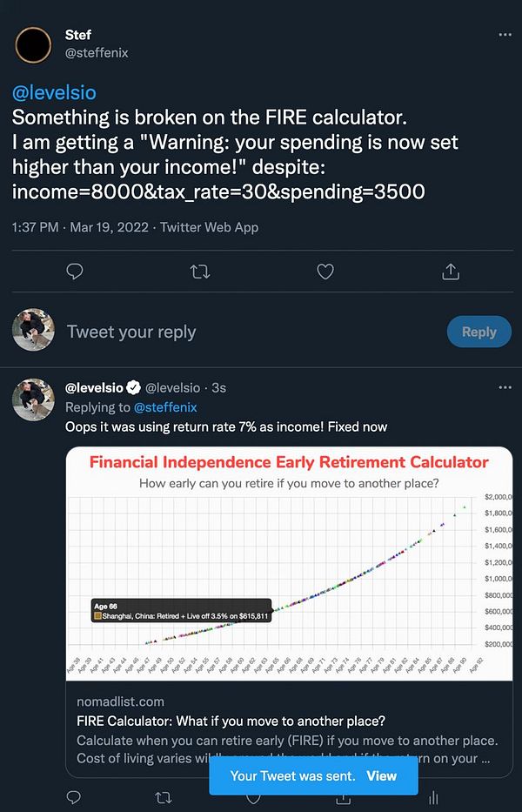Reply to Stef's tweet via comment icon
This screenshot has height=812, width=522.
[x=75, y=272]
